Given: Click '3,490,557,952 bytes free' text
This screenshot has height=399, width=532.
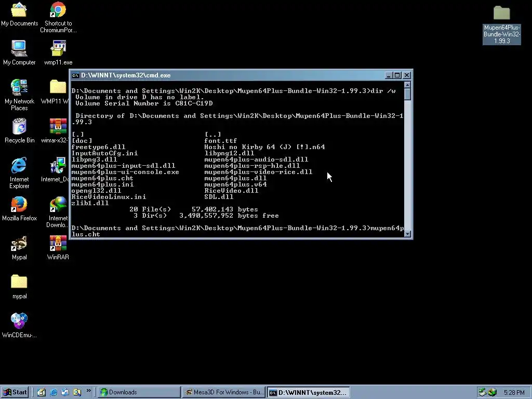Looking at the screenshot, I should [229, 216].
